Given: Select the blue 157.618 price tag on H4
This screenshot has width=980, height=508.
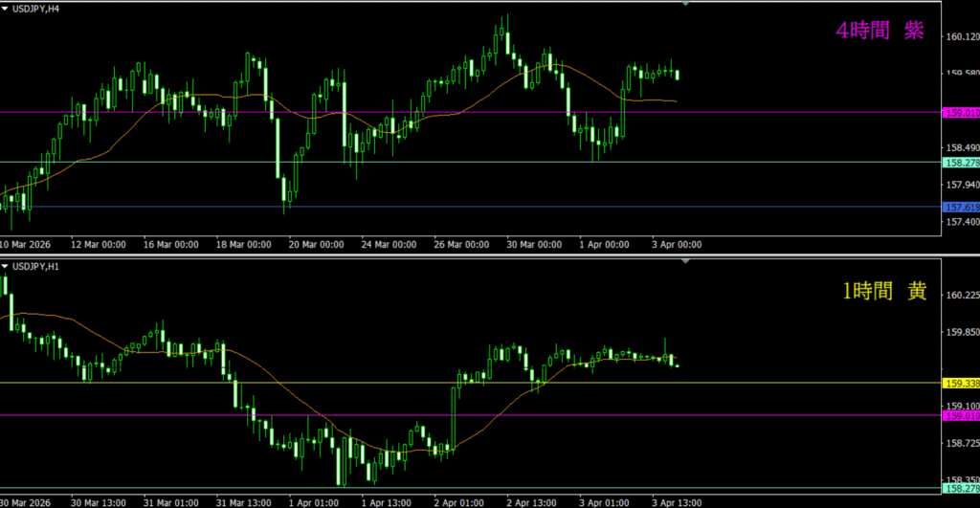Looking at the screenshot, I should click(x=961, y=207).
